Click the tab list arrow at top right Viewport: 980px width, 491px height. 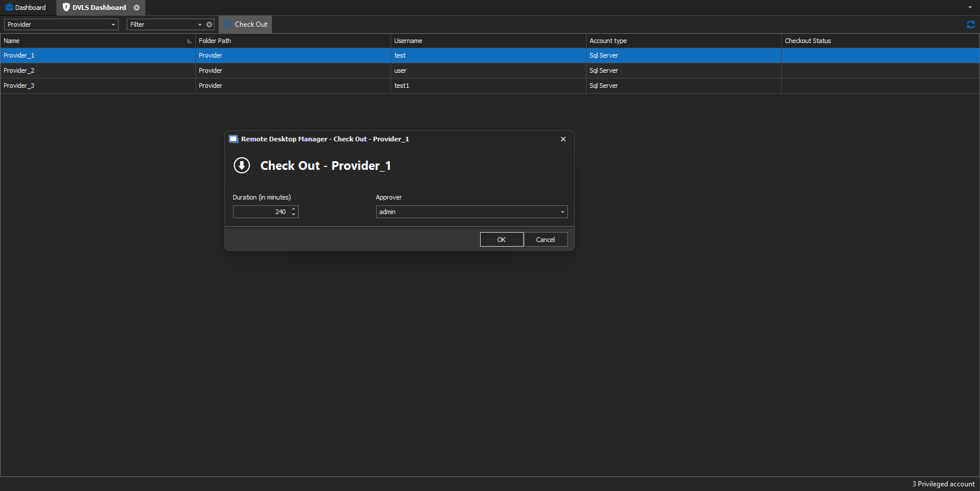(970, 8)
